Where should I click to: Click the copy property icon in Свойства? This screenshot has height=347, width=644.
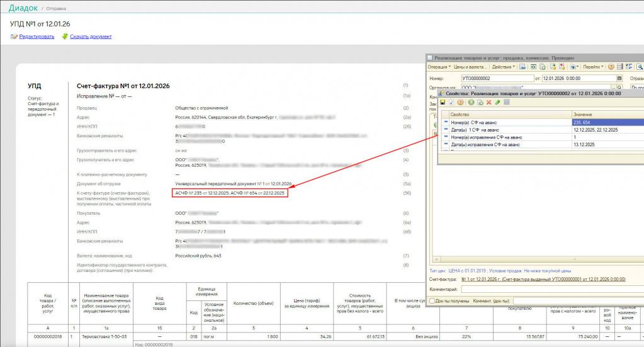click(x=480, y=102)
